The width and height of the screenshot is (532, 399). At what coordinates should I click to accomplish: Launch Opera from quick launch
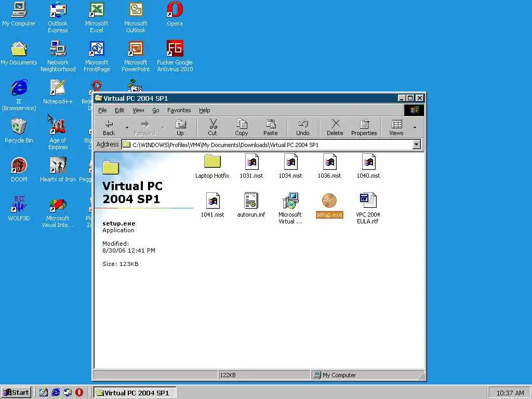[79, 393]
